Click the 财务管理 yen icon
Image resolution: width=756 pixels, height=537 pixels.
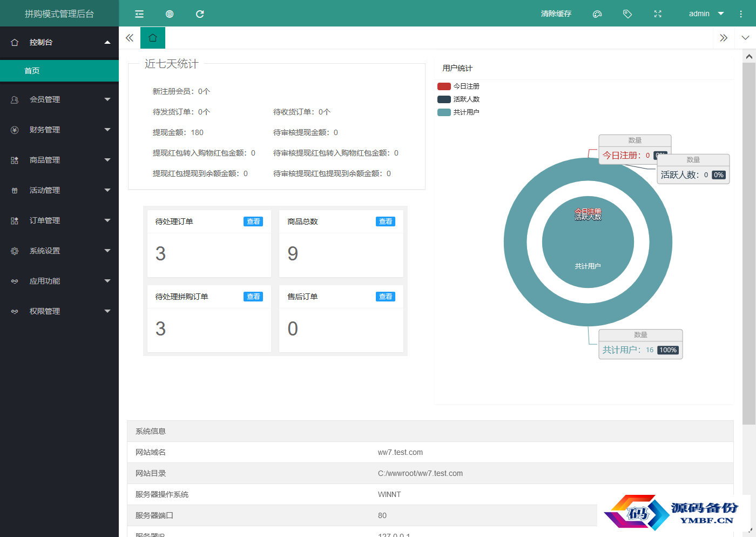pos(15,130)
